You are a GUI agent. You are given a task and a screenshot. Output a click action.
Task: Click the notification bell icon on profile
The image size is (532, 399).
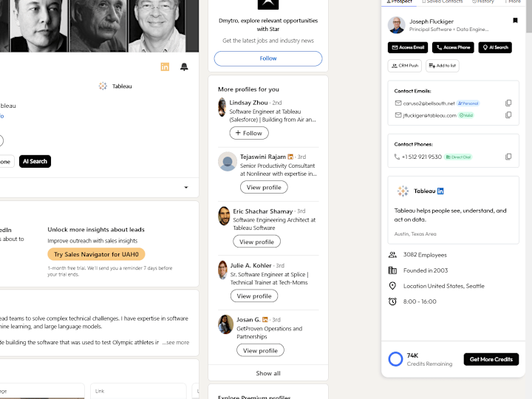(184, 66)
